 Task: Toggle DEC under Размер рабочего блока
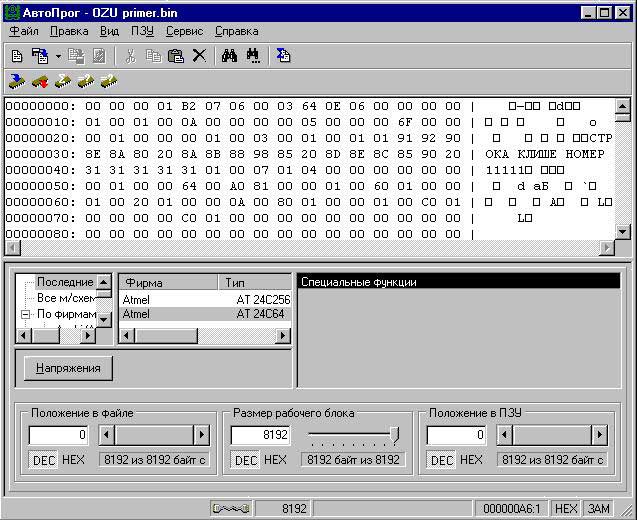click(x=246, y=460)
